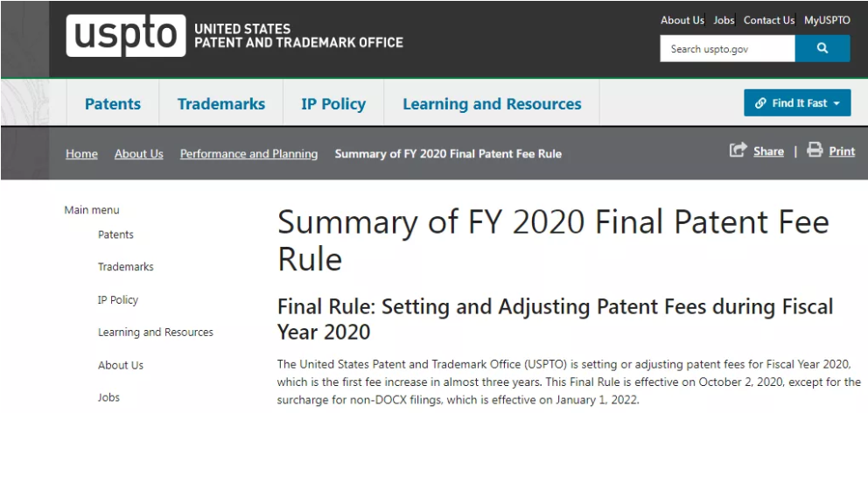The width and height of the screenshot is (868, 491).
Task: Open the Learning and Resources menu
Action: tap(492, 103)
